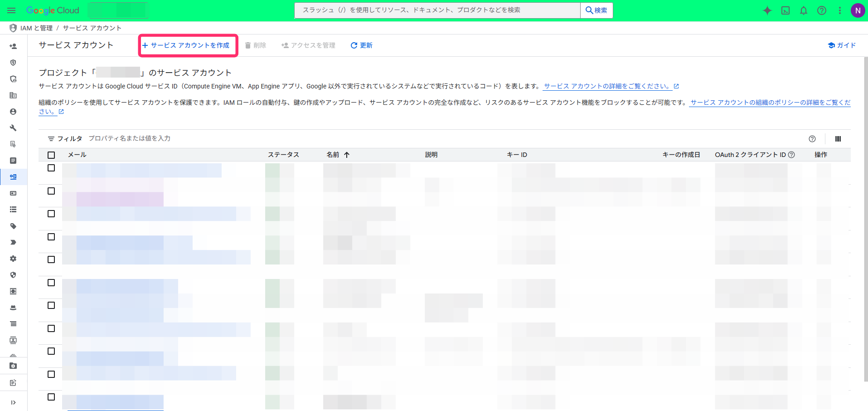Click the IAM と管理 breadcrumb
This screenshot has width=868, height=411.
[x=36, y=28]
